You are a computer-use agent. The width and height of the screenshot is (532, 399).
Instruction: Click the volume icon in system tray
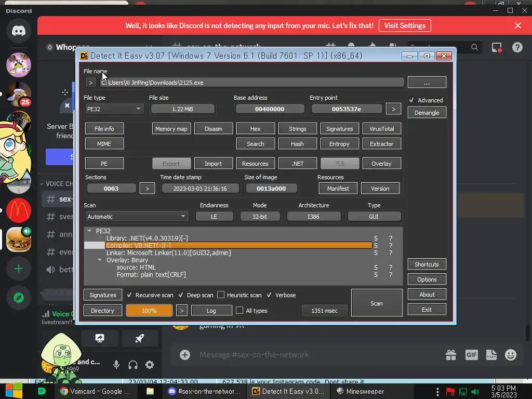pyautogui.click(x=475, y=392)
